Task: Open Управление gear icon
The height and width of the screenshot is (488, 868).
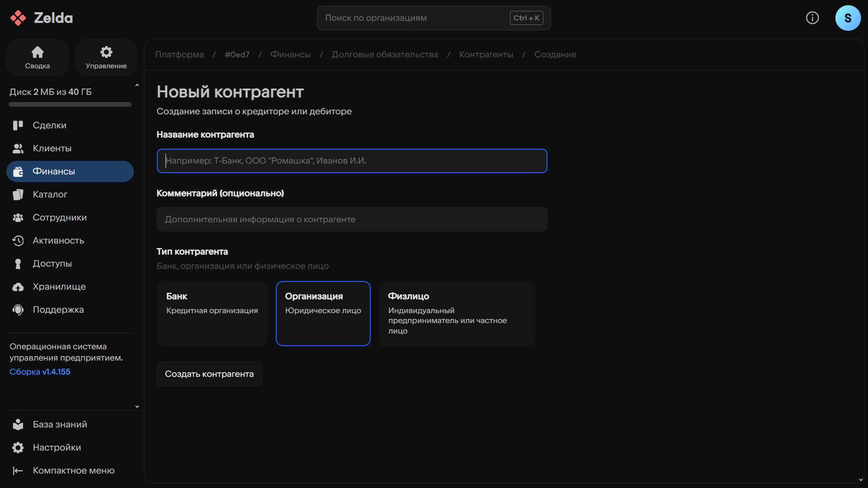Action: pos(106,52)
